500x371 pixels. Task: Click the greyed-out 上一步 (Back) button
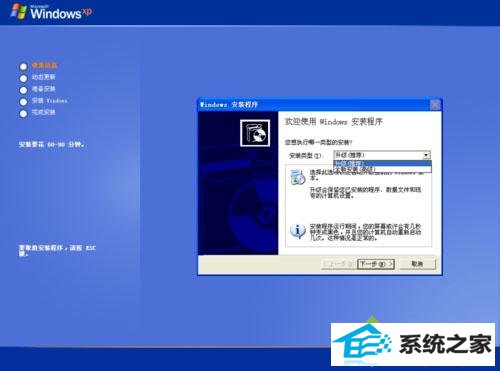(x=338, y=264)
